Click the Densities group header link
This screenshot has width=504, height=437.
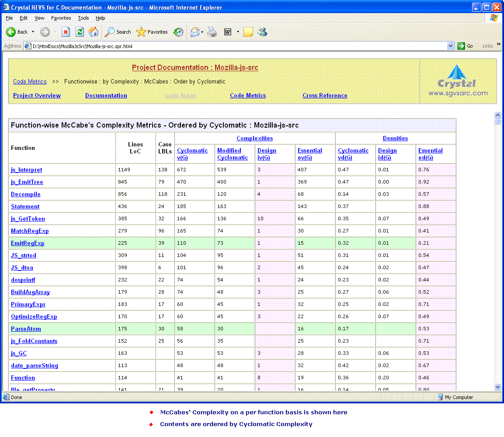tap(395, 138)
